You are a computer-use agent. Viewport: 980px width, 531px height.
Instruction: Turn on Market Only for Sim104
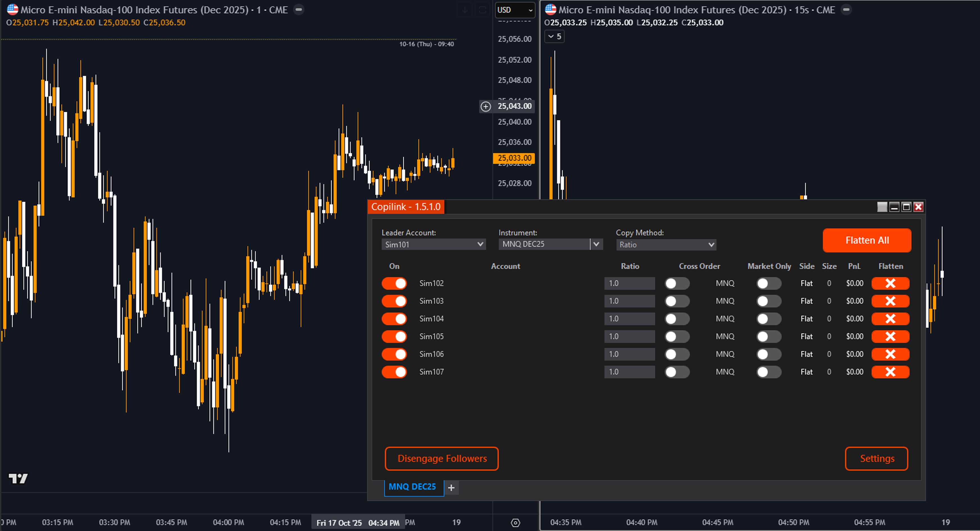point(769,319)
